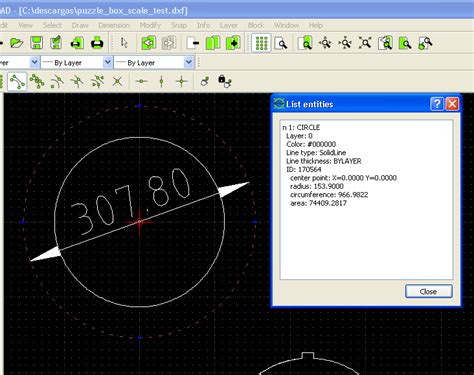
Task: Open print preview next to the printer icon
Action: coord(77,43)
